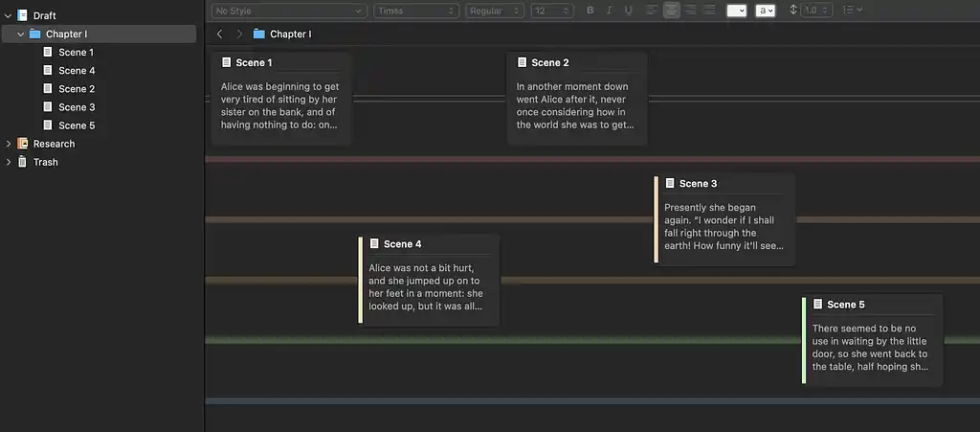The height and width of the screenshot is (432, 980).
Task: Click the Chapter I folder icon in the header
Action: click(x=258, y=34)
